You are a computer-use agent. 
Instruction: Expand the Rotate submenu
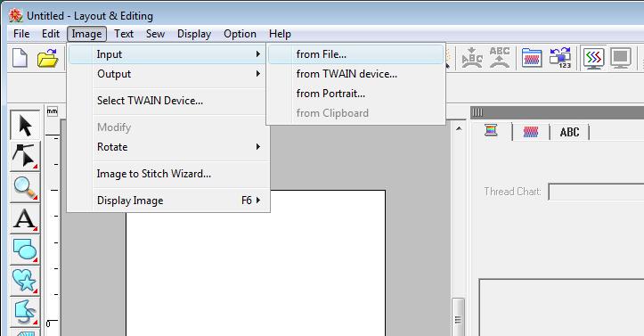(x=168, y=147)
